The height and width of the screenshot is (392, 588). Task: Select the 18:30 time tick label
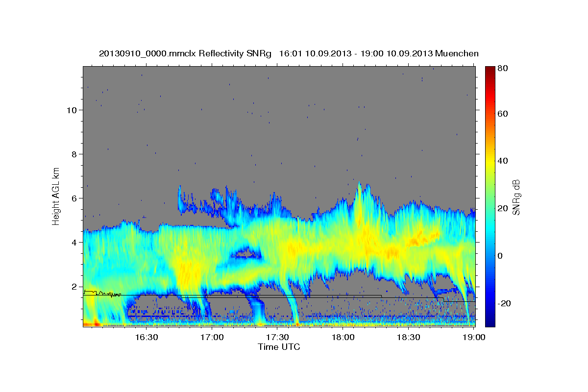409,337
